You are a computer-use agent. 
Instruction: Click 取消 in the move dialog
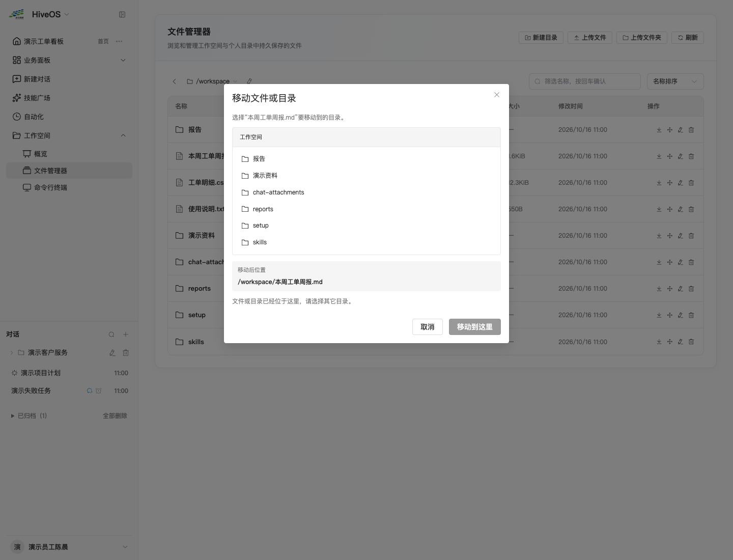pyautogui.click(x=428, y=327)
